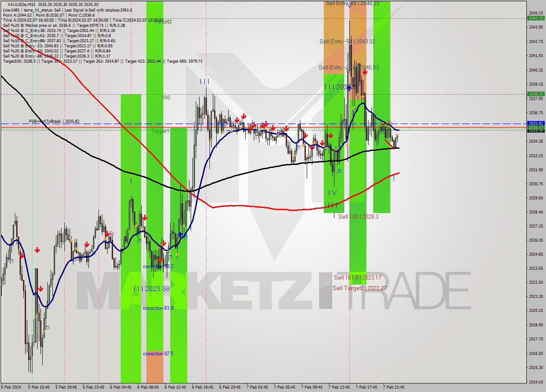Select the '7 Feb 05:45' time axis label

[x=285, y=387]
